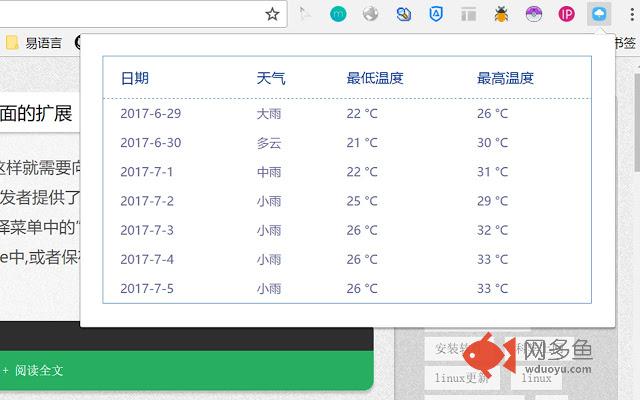This screenshot has width=640, height=400.
Task: Click the 最低温度 column header
Action: pyautogui.click(x=375, y=78)
